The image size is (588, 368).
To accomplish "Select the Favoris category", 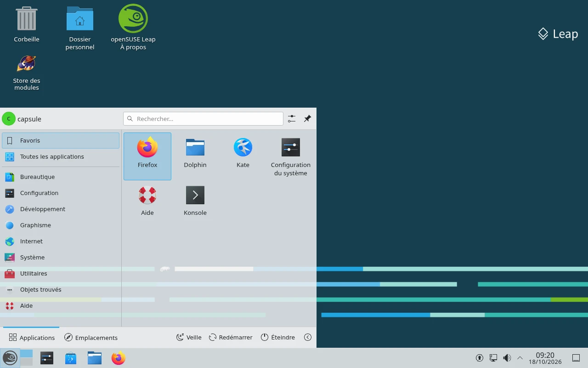I will pos(61,141).
